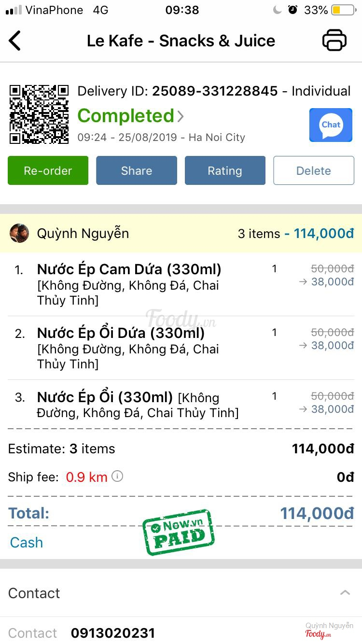
Task: Tap the Now.vn PAID stamp
Action: 179,532
